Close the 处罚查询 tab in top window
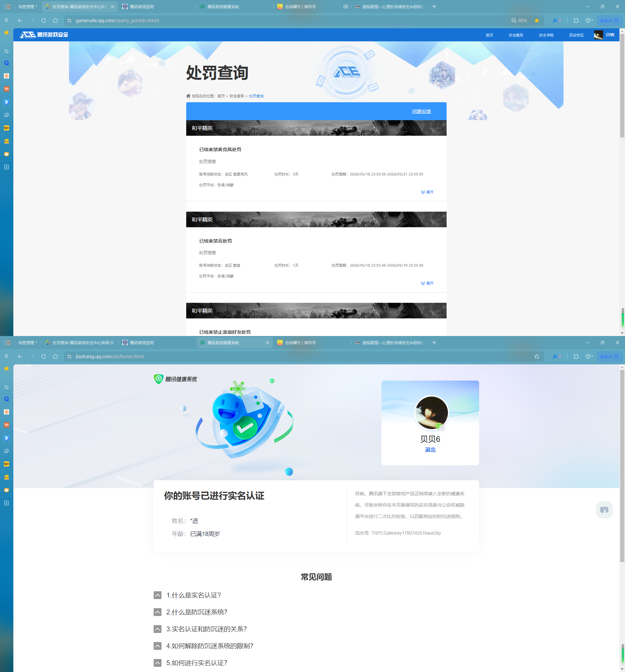The image size is (625, 672). [113, 7]
